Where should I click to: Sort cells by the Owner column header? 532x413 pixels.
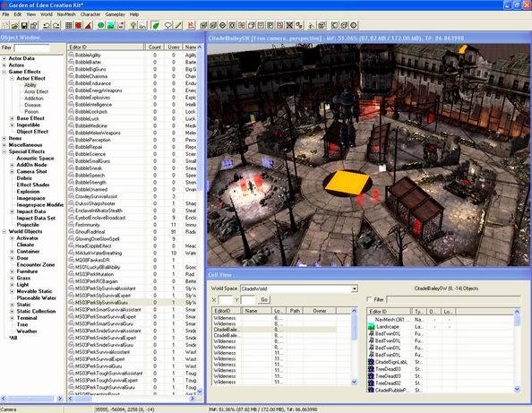pyautogui.click(x=320, y=311)
